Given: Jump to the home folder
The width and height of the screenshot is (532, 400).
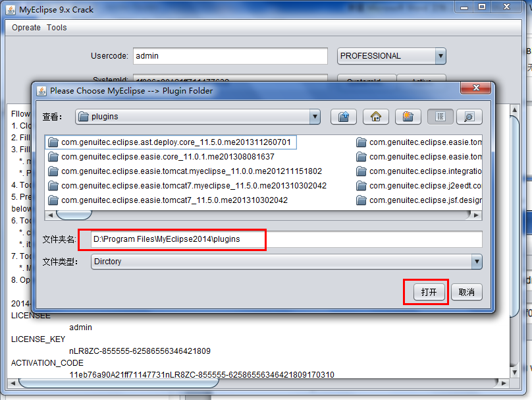Looking at the screenshot, I should click(375, 117).
